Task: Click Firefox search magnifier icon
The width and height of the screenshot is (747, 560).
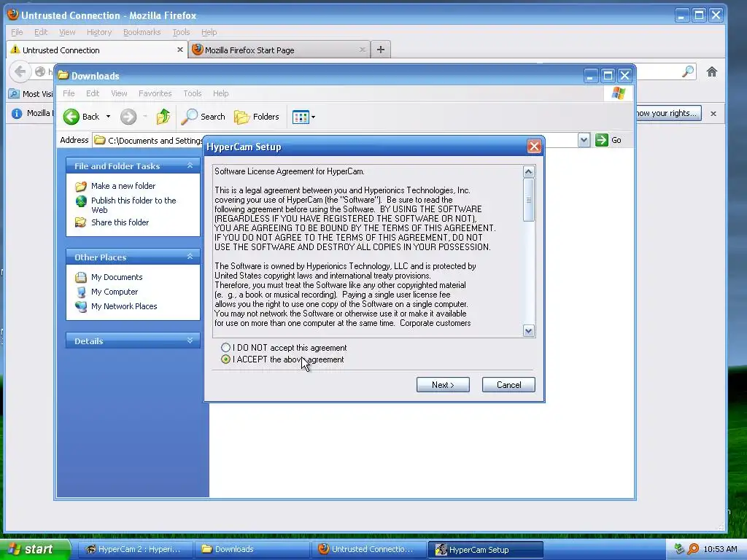Action: pos(688,72)
